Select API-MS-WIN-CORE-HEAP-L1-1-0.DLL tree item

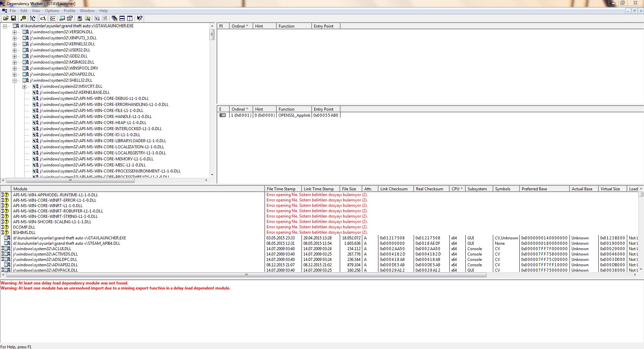coord(93,123)
